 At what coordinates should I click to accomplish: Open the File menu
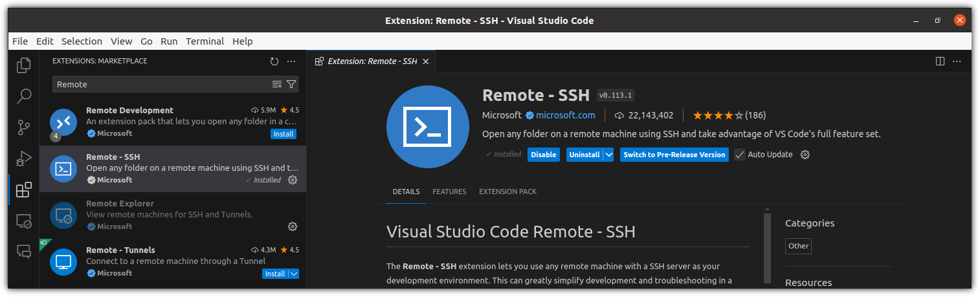tap(20, 41)
